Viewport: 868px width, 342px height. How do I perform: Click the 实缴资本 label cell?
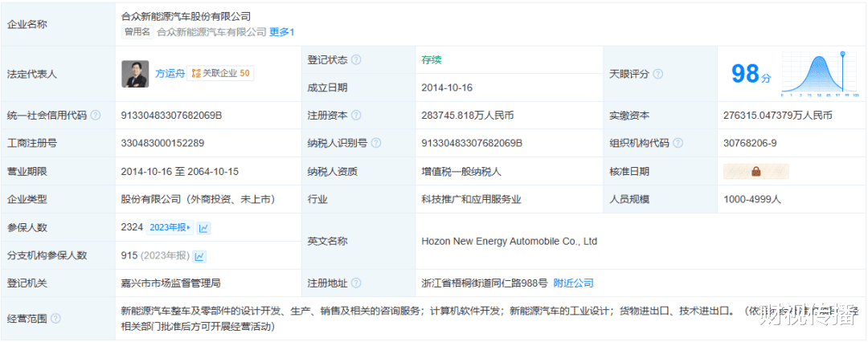click(661, 116)
